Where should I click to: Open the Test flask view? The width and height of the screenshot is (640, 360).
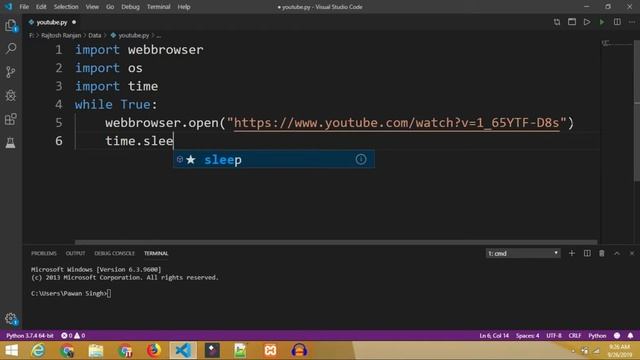11,143
